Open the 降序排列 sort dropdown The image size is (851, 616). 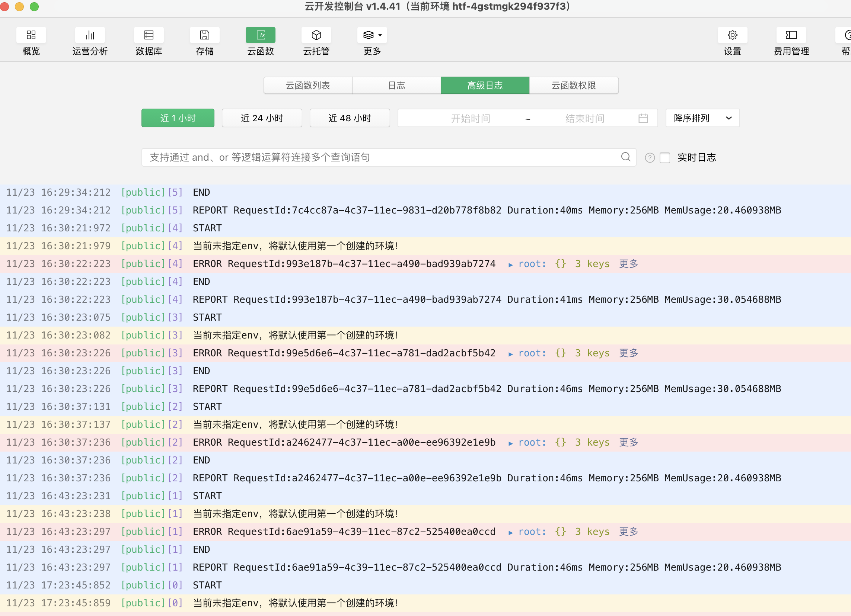tap(702, 118)
